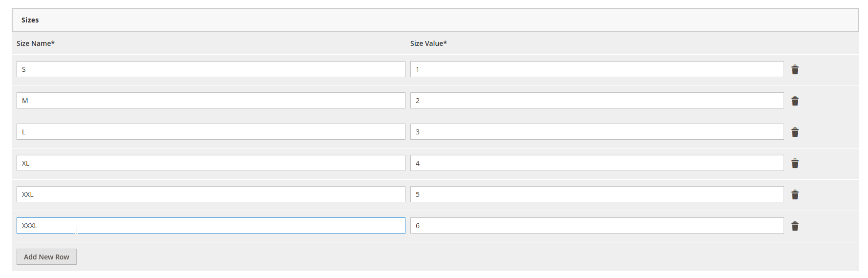The height and width of the screenshot is (278, 868).
Task: Remove the XXL row via trash icon
Action: click(x=795, y=194)
